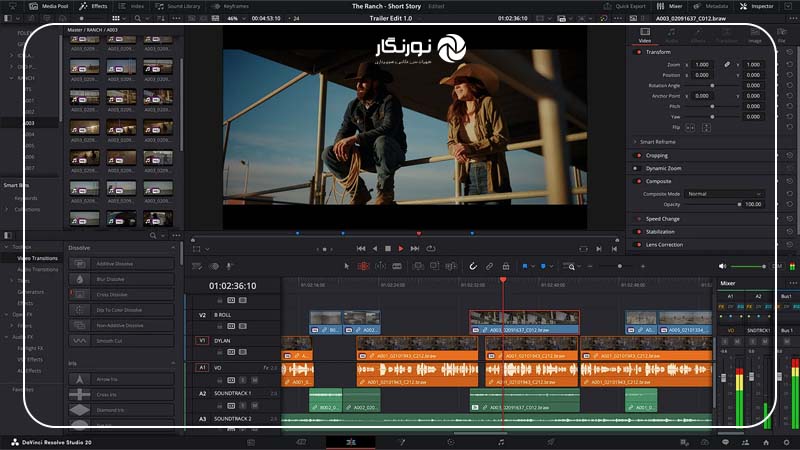Toggle the Stabilization enable switch
This screenshot has height=450, width=800.
click(x=638, y=232)
